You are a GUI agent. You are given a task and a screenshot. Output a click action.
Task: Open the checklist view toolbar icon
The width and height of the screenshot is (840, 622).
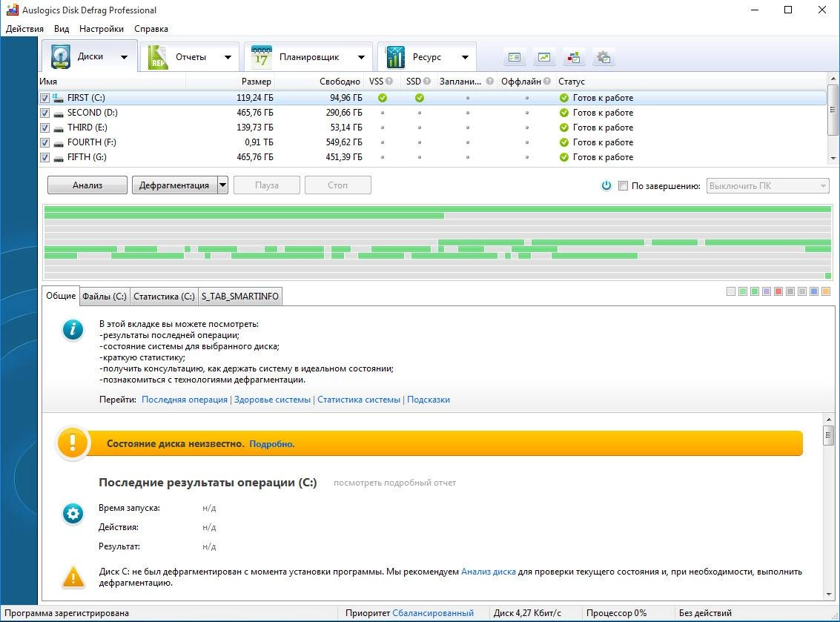[515, 57]
